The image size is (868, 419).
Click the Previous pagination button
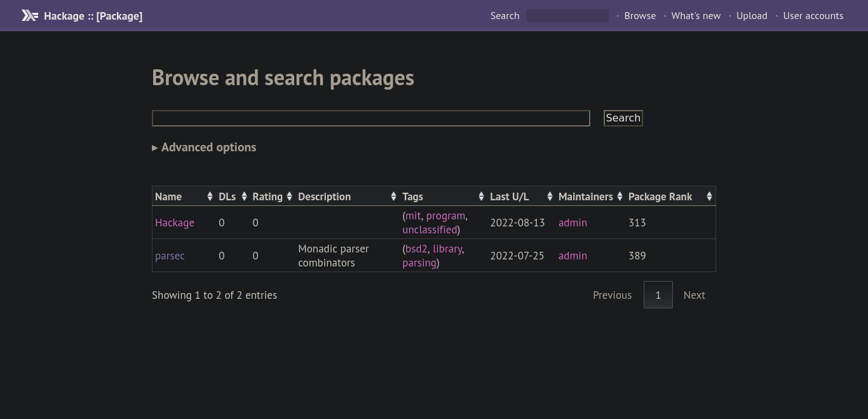612,295
